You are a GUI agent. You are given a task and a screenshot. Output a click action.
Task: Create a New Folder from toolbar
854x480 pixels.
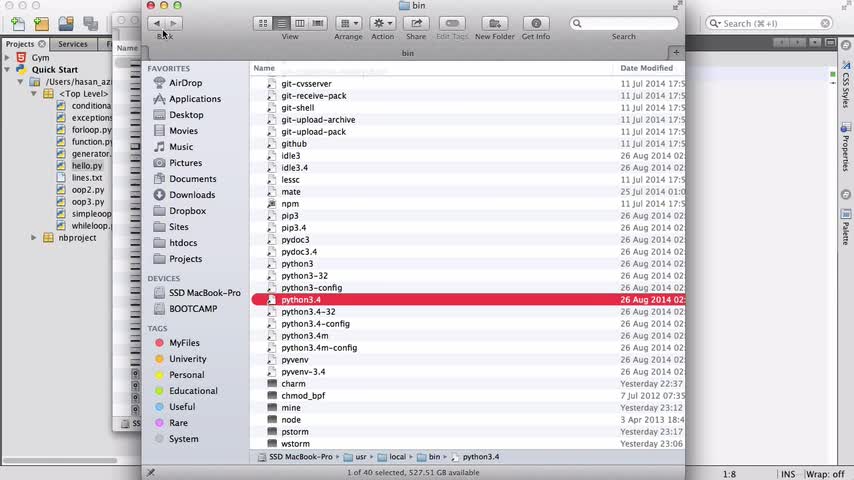(x=495, y=23)
